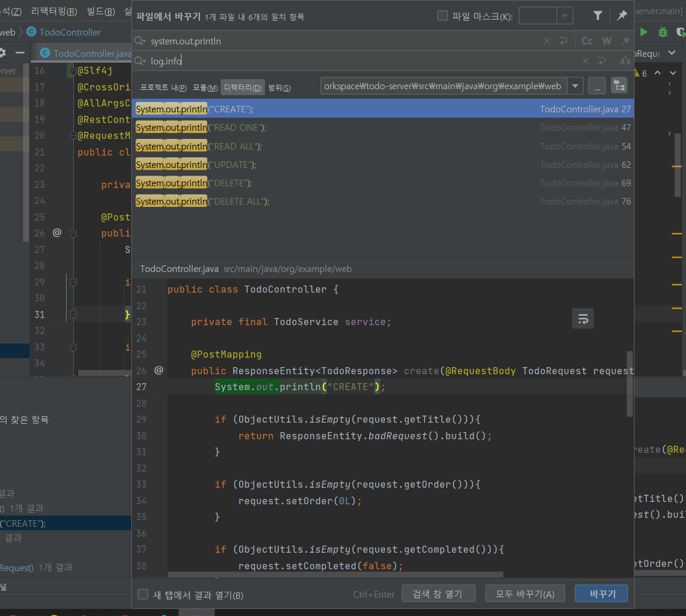Click the directory path input field

point(444,86)
